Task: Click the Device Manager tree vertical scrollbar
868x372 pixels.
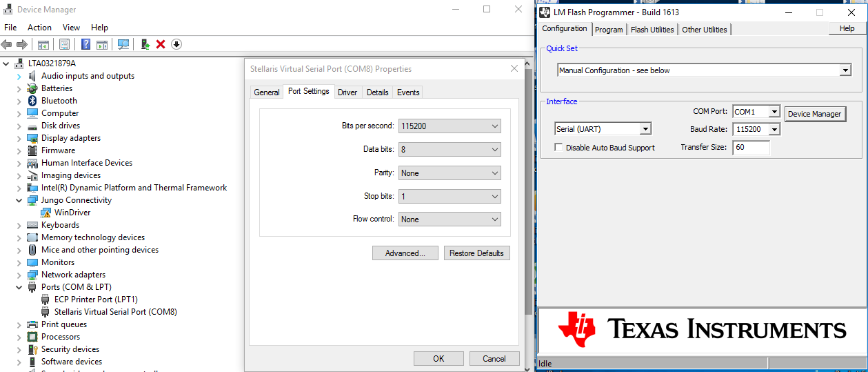Action: [x=529, y=214]
